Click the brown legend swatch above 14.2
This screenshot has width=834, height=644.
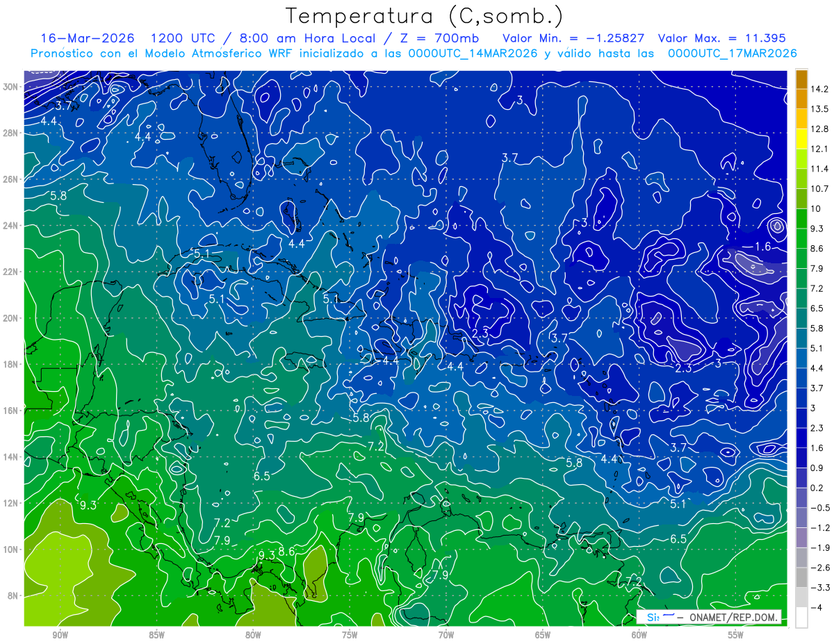(x=801, y=79)
